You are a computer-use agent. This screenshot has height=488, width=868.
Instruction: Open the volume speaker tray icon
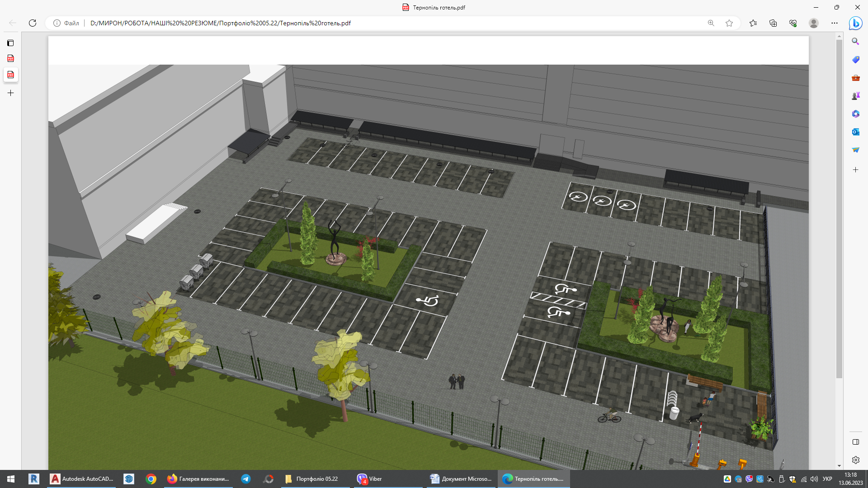click(x=814, y=479)
